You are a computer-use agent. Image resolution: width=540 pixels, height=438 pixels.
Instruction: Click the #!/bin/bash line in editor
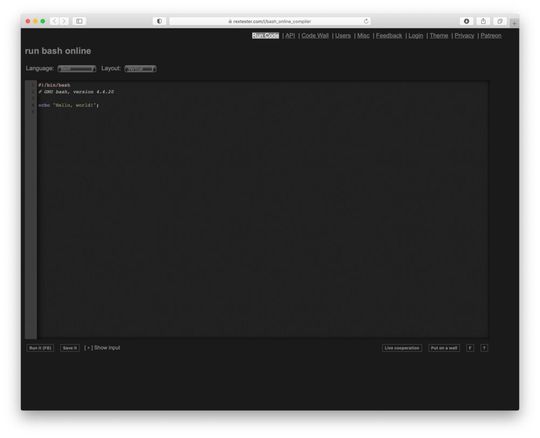tap(54, 85)
